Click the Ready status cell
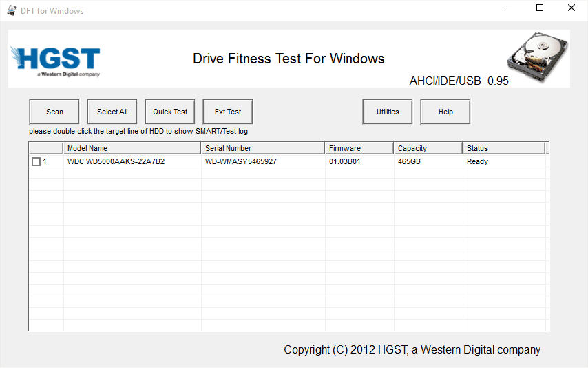 [477, 162]
